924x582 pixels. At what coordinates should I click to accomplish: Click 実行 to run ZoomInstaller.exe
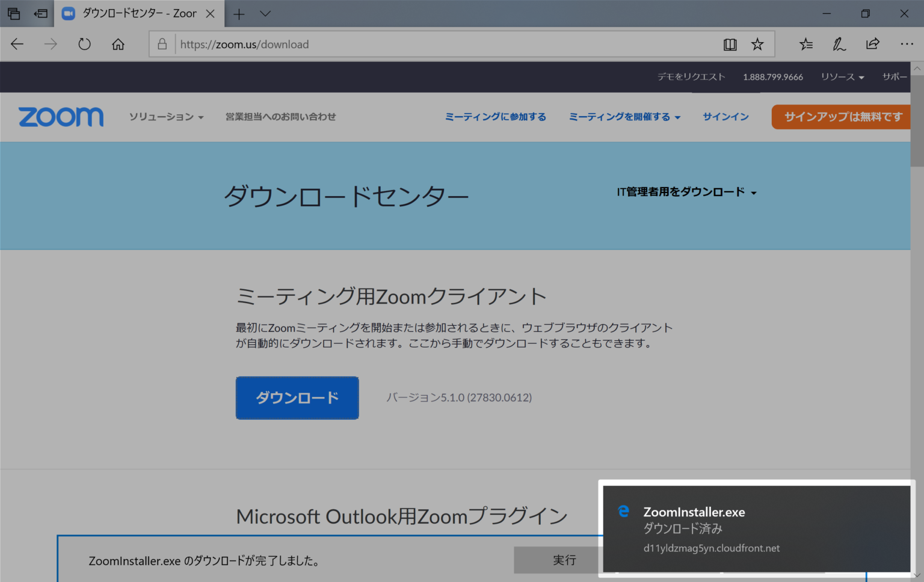(x=564, y=560)
